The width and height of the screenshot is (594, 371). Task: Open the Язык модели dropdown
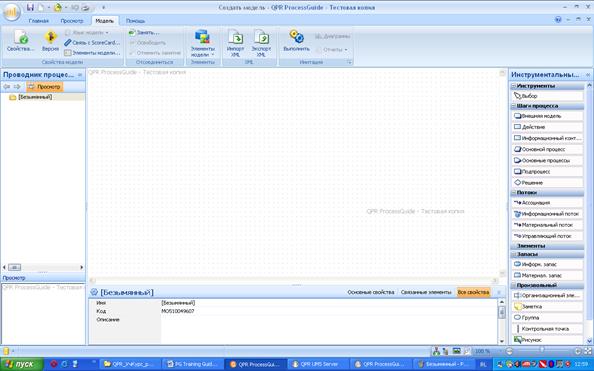click(x=87, y=33)
